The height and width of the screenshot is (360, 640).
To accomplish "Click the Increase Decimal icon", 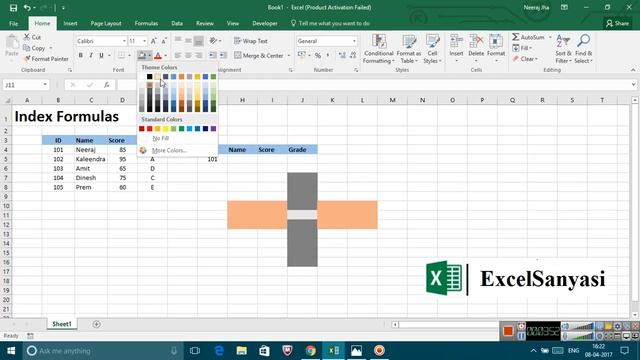I will 342,56.
